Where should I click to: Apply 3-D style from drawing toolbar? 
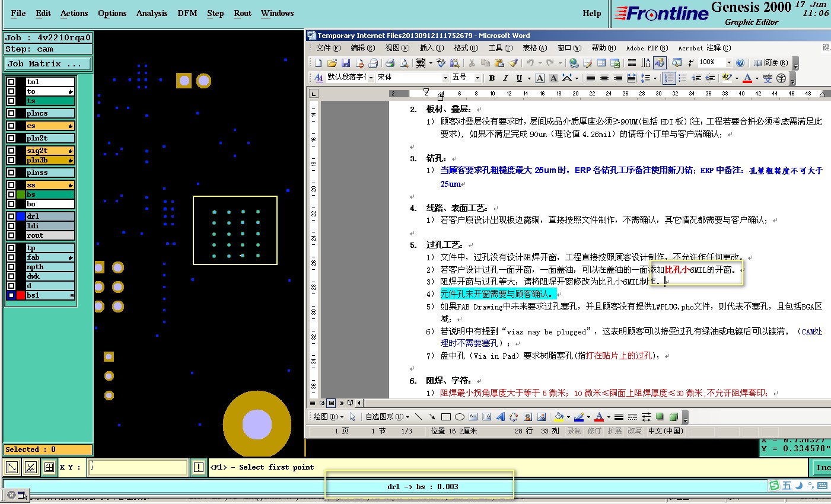673,417
